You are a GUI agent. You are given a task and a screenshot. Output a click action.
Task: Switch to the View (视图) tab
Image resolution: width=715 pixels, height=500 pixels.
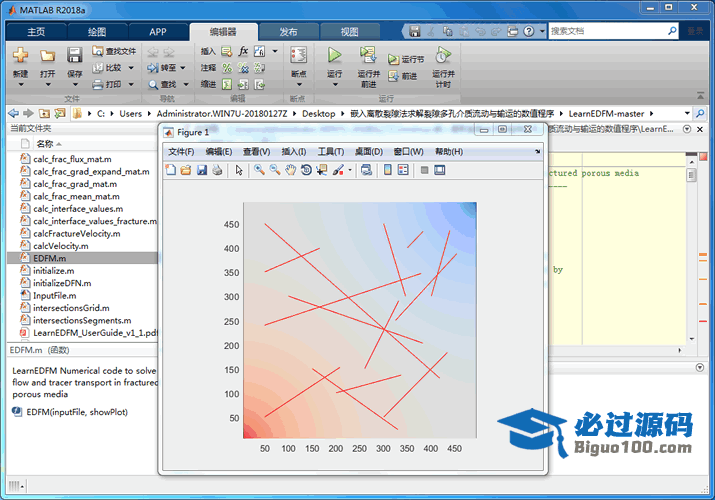pyautogui.click(x=349, y=32)
